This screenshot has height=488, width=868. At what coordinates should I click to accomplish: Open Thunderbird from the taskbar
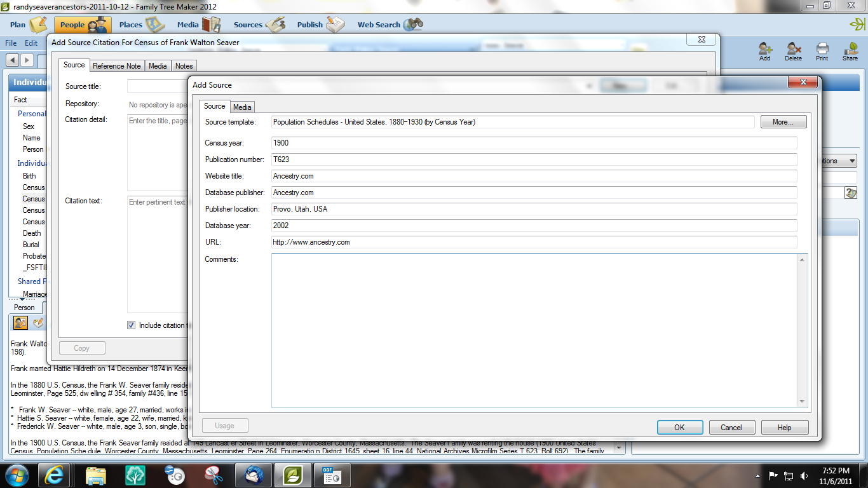(x=254, y=475)
